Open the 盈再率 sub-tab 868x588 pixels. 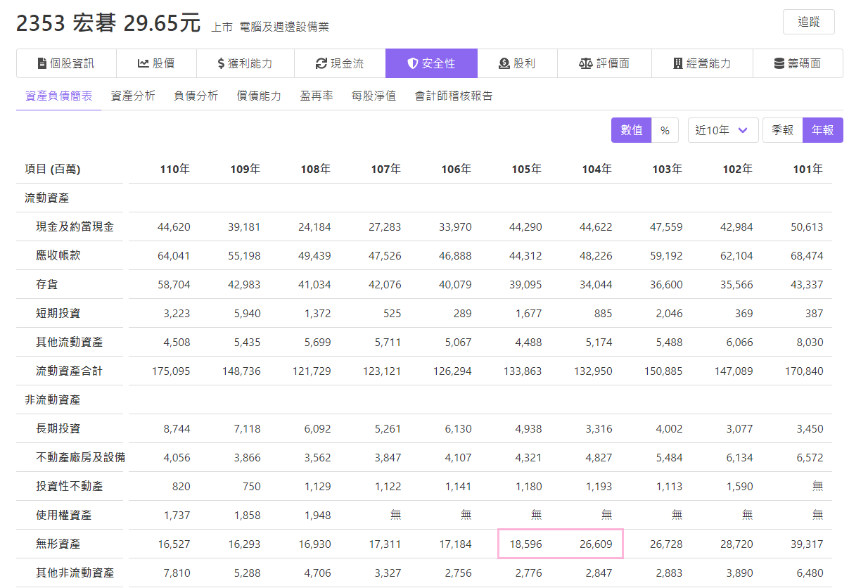[x=317, y=96]
